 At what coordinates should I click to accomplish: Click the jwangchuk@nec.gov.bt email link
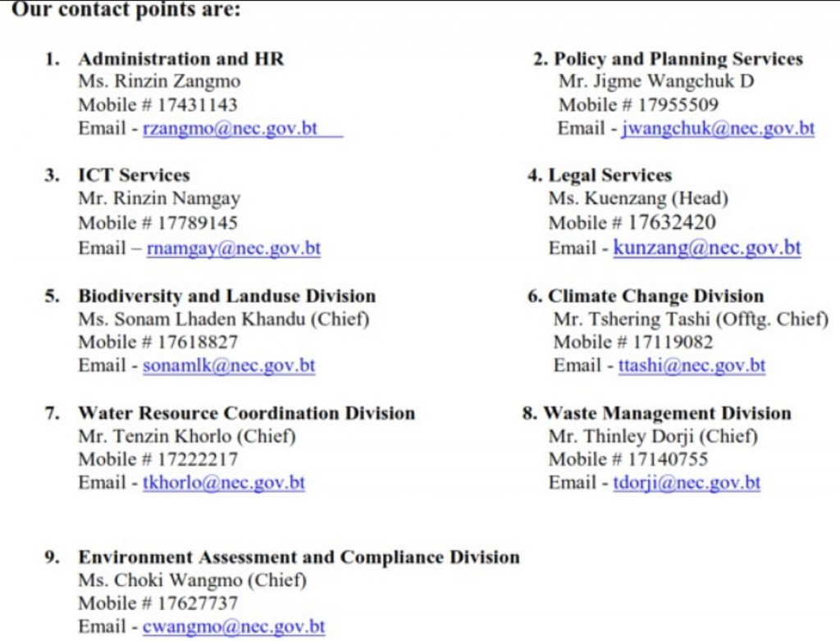(718, 129)
